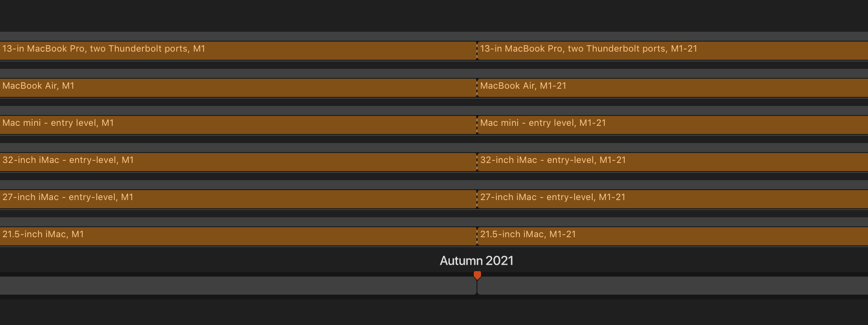
Task: Select the 13-in MacBook Pro M1-21 clip
Action: coord(673,51)
